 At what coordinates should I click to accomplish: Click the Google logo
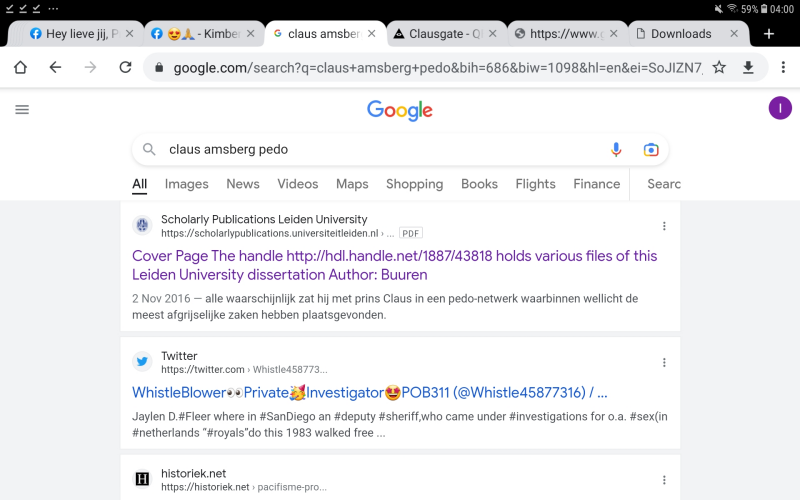tap(400, 110)
